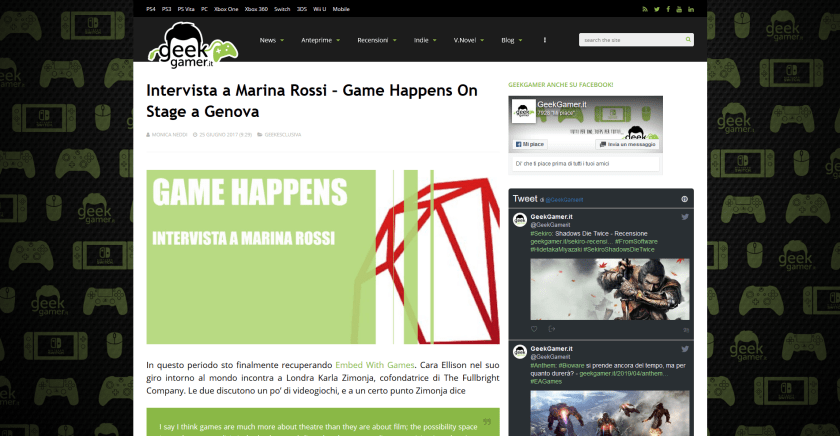
Task: Select PS4 in the top platform bar
Action: point(151,9)
